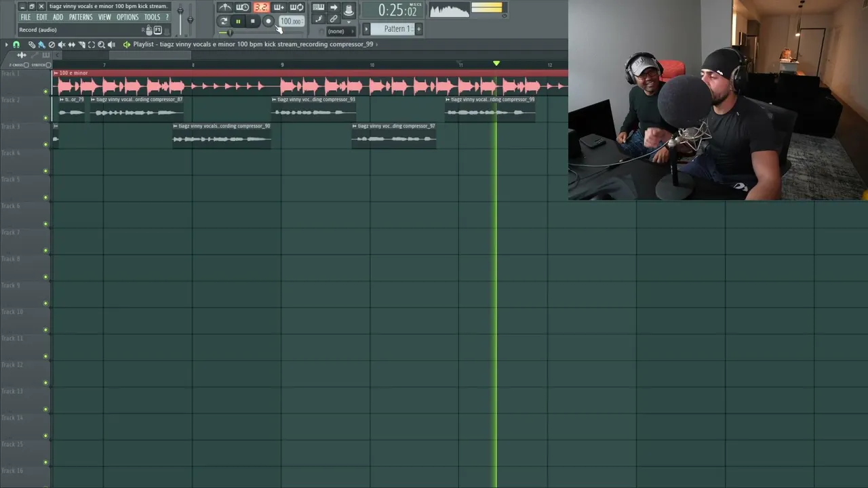Screen dimensions: 868x488
Task: Open the PATTERNS menu
Action: [81, 17]
